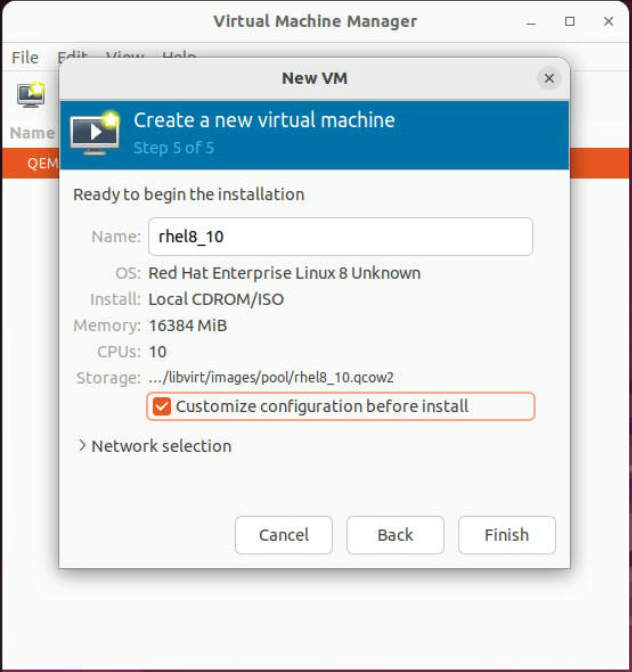Maximize the Virtual Machine Manager window
Image resolution: width=632 pixels, height=672 pixels.
point(570,21)
